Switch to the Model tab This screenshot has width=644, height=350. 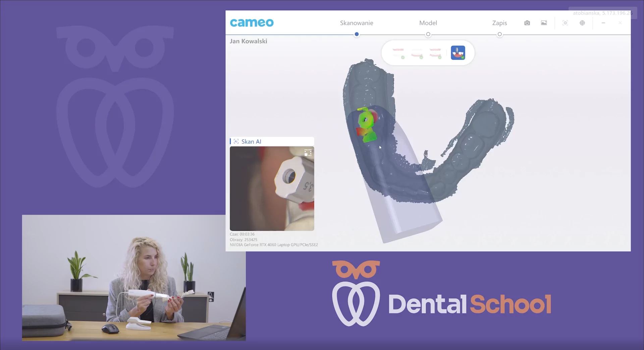point(428,23)
